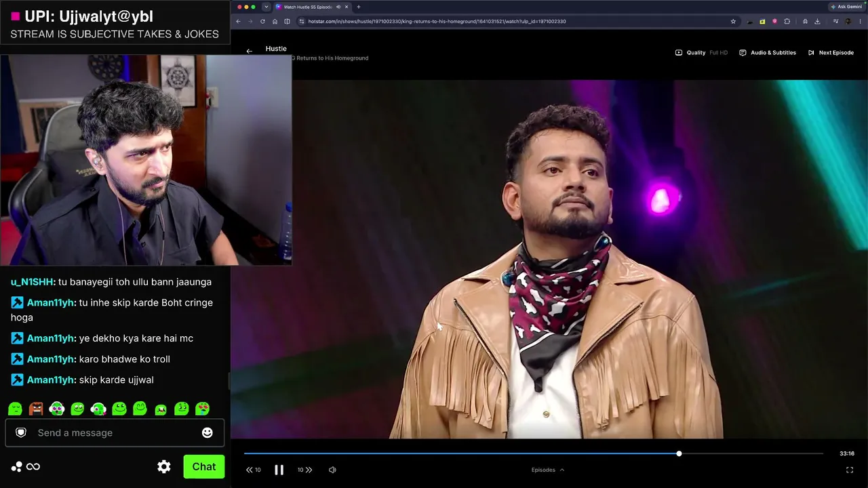
Task: Click the video progress slider handle
Action: [679, 453]
